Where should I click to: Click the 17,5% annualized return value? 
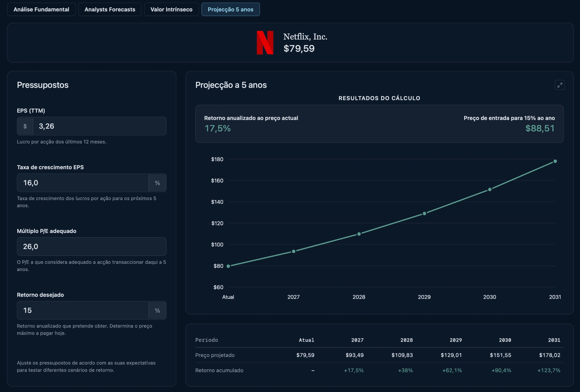217,128
